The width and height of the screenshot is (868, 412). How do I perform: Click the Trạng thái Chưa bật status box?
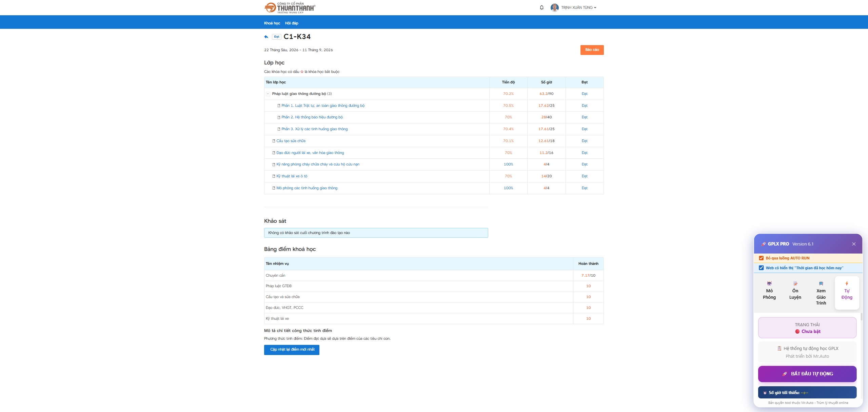(x=807, y=328)
